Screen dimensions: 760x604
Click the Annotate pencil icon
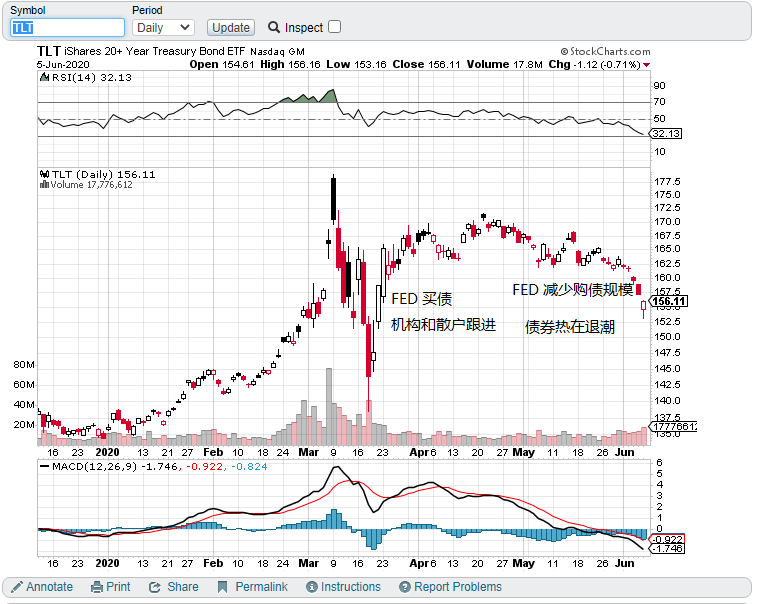click(16, 587)
